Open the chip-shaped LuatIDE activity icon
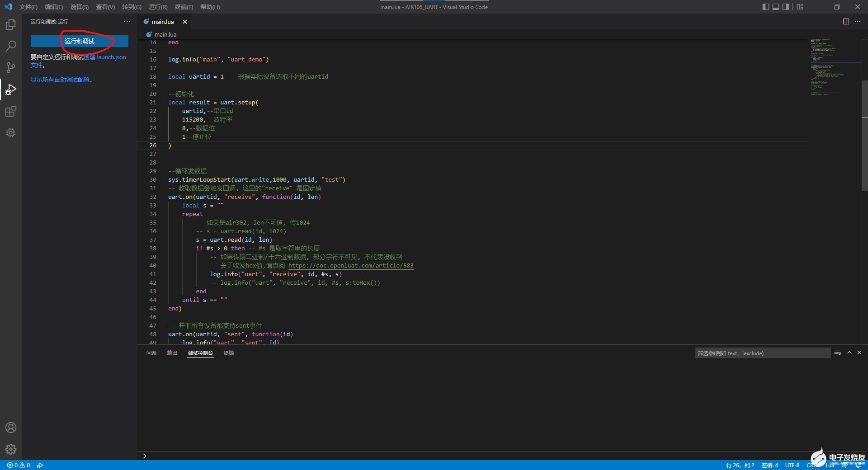 click(11, 133)
